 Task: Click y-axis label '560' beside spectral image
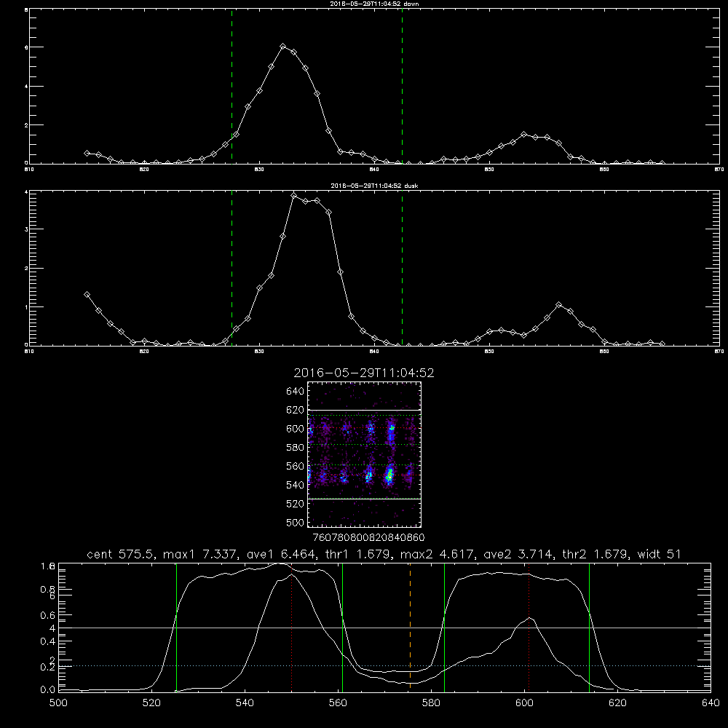(295, 466)
